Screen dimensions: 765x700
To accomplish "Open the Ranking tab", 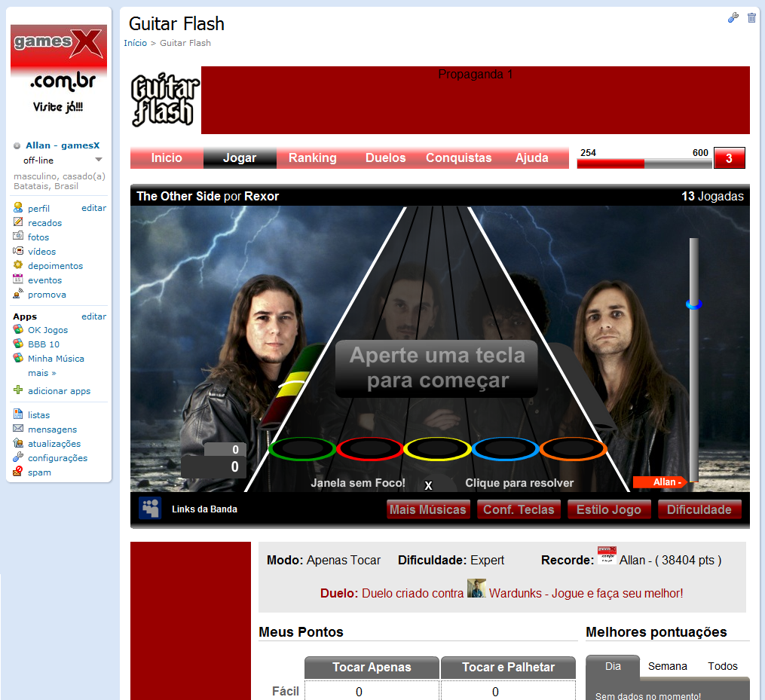I will [x=313, y=158].
